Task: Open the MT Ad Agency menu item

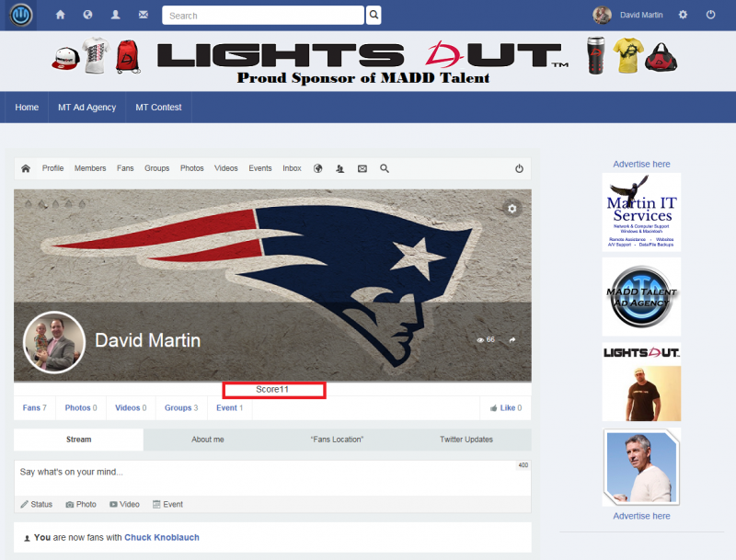Action: [x=86, y=107]
